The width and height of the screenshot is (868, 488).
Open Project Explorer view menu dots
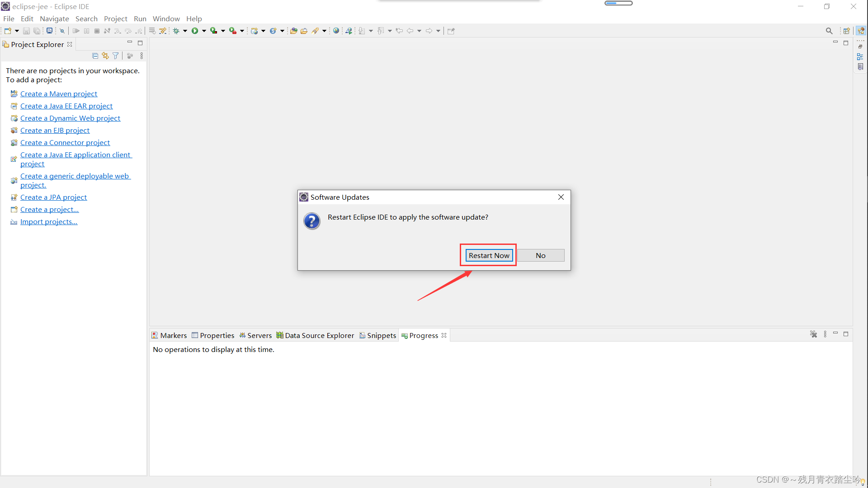(142, 56)
